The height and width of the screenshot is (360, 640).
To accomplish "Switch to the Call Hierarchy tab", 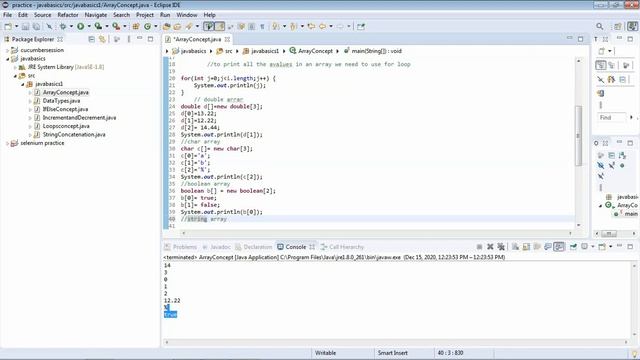I will (342, 247).
